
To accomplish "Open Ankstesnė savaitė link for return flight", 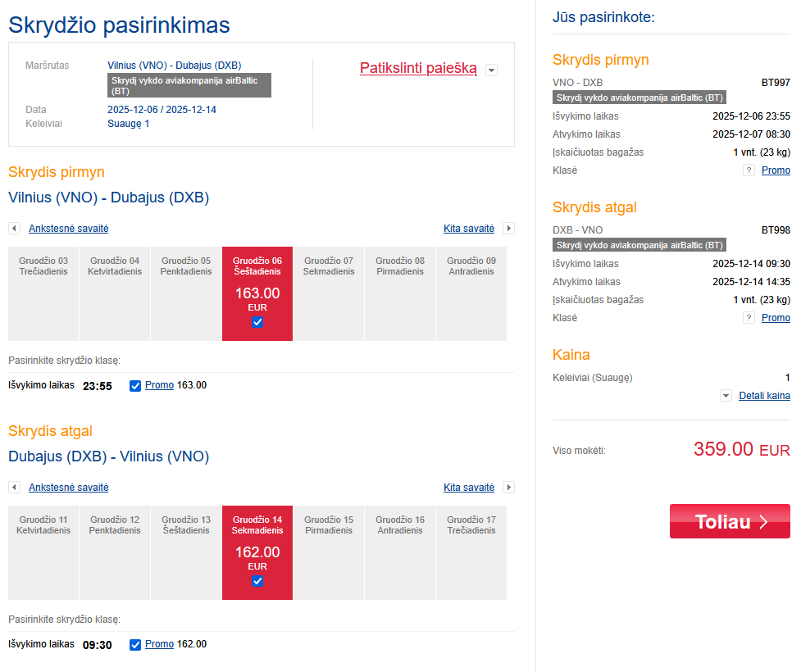I will pos(68,488).
